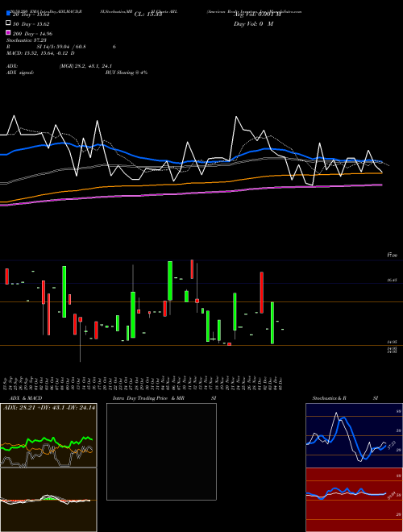Open the MACD histogram chart panel
Screen dimensions: 403x532
pos(48,500)
